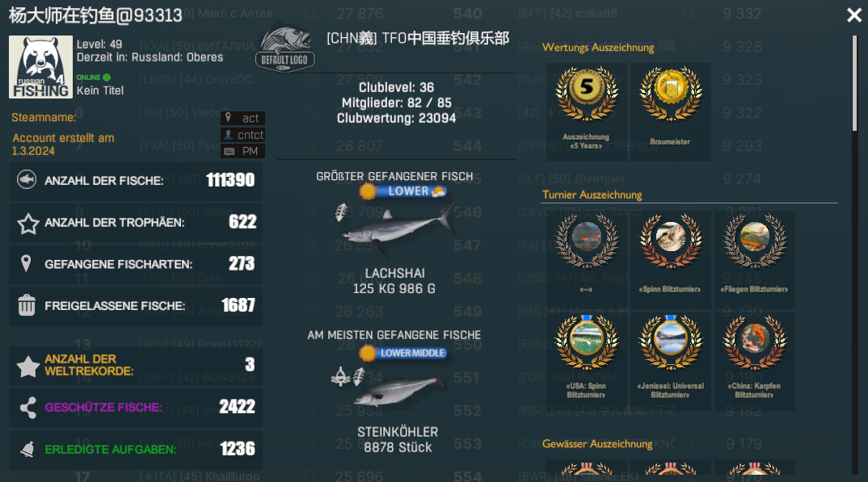Click the scrollbar on the awards panel
This screenshot has width=868, height=482.
(x=854, y=84)
